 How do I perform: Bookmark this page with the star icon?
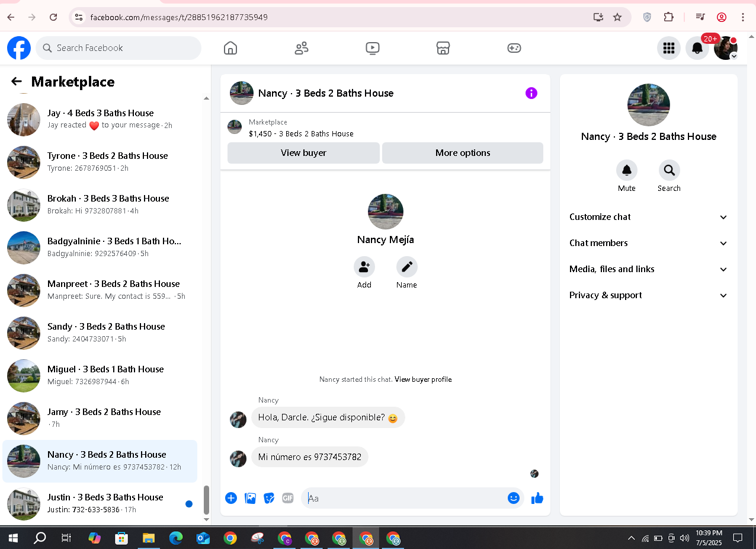[617, 17]
